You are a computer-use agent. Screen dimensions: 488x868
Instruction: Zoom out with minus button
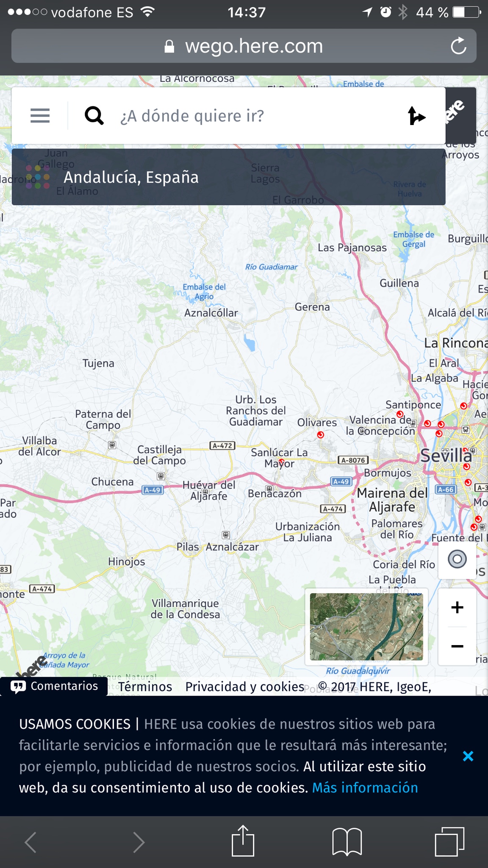coord(457,646)
